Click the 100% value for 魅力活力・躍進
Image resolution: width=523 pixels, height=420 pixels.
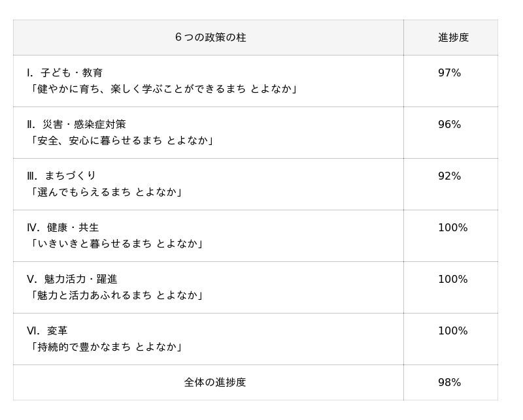[452, 279]
